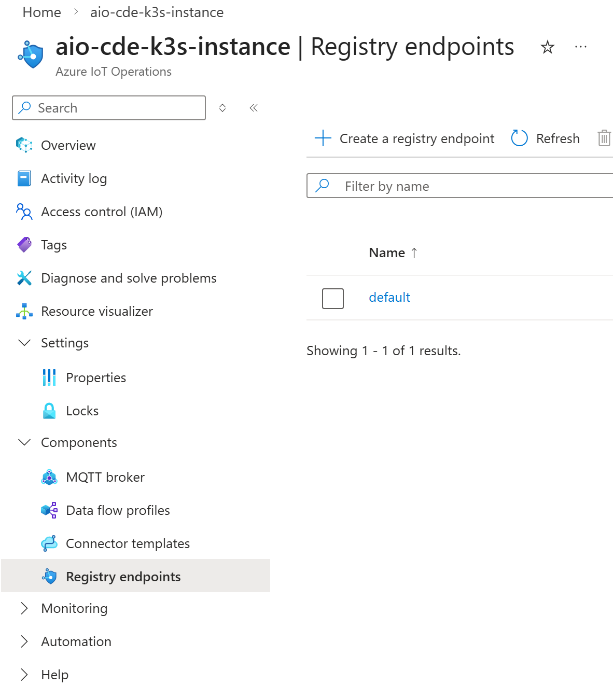Go to Home breadcrumb
The width and height of the screenshot is (614, 700).
[42, 12]
